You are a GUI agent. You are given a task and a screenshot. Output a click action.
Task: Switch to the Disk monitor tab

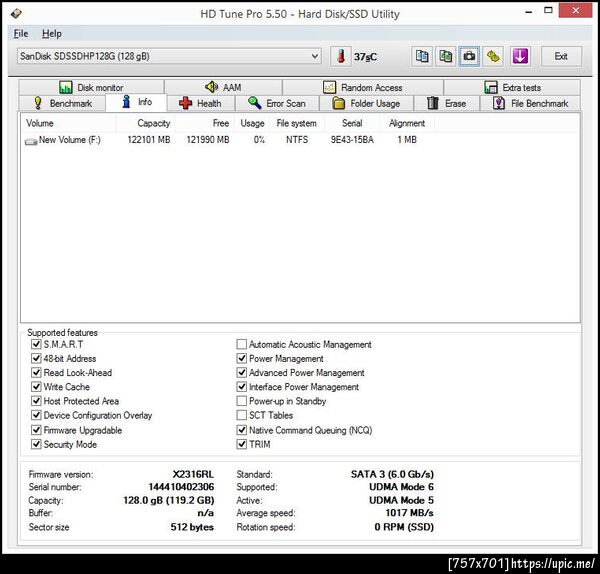91,87
